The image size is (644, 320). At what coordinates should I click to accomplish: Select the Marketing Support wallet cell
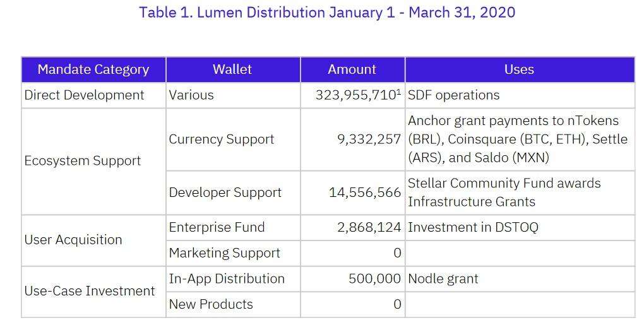click(x=224, y=253)
